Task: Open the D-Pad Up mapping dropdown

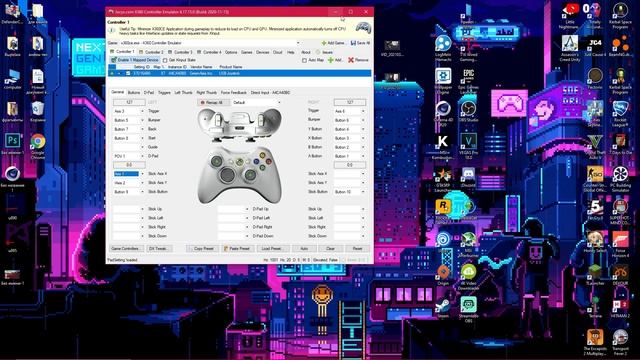Action: 247,209
